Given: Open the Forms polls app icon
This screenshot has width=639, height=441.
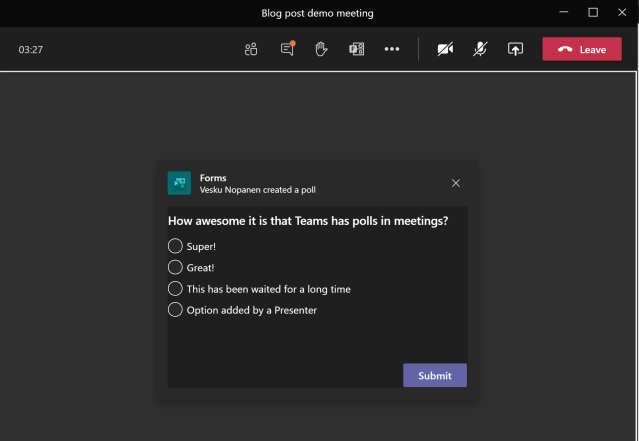Looking at the screenshot, I should (x=357, y=49).
